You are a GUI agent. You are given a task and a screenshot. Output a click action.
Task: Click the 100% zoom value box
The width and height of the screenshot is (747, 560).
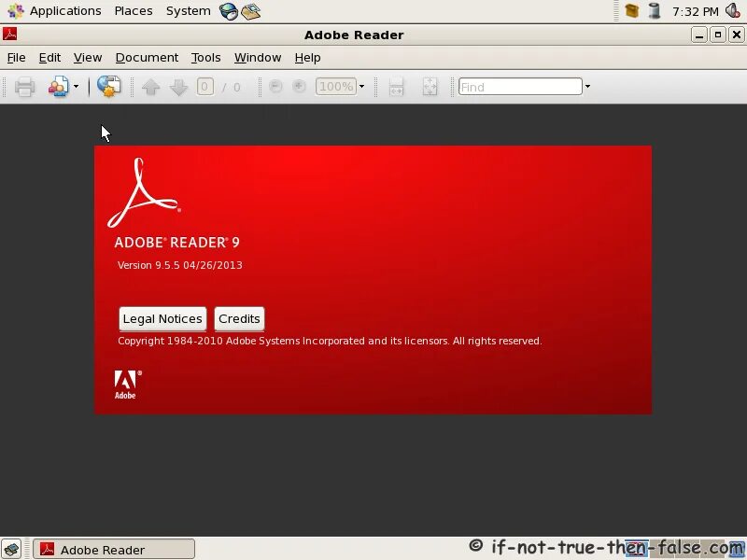(336, 87)
